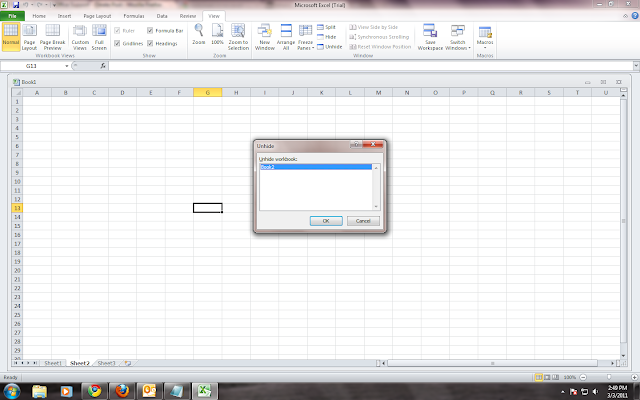Click the horizontal scrollbar thumb

click(492, 363)
